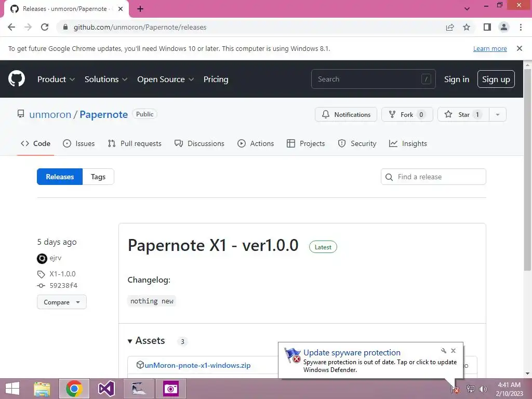Dismiss the Chrome update info bar
532x399 pixels.
(x=519, y=48)
